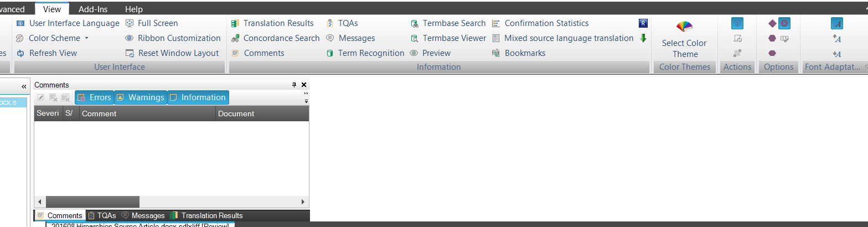Click the blue R icon in ribbon
The image size is (868, 227).
click(643, 23)
